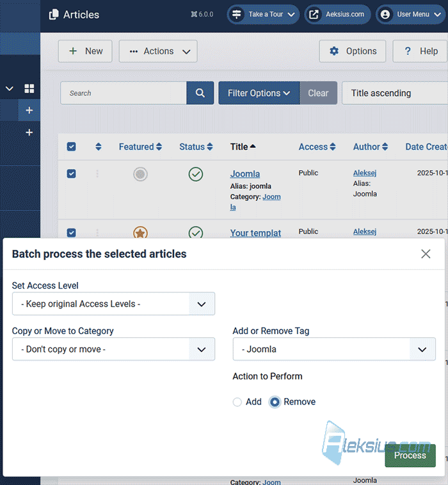
Task: Toggle featured star on Your template article
Action: point(140,233)
